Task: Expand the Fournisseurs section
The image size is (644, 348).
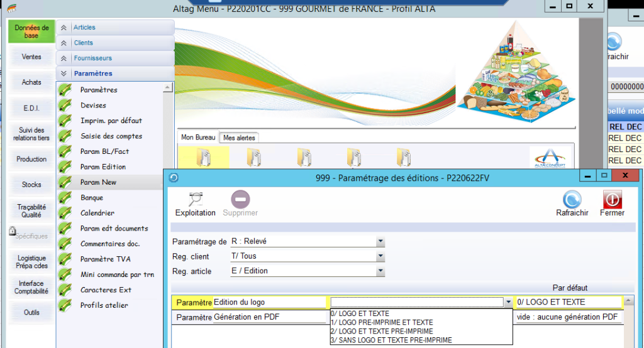Action: point(63,58)
